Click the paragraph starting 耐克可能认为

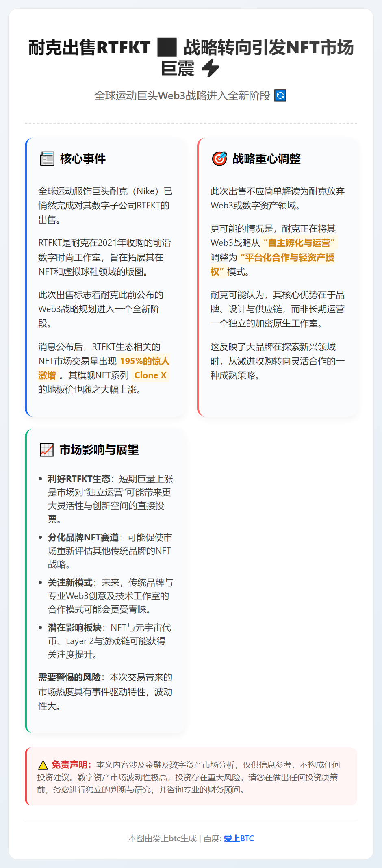click(x=278, y=309)
